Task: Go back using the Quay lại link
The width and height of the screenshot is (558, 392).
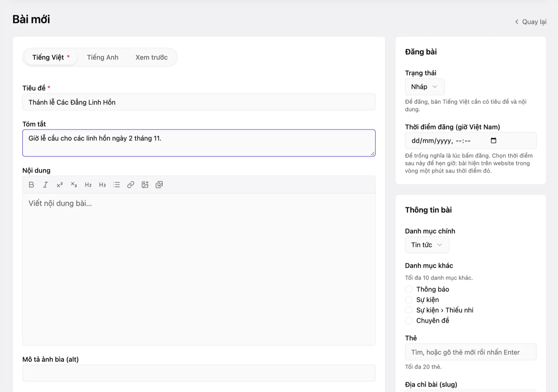Action: coord(531,22)
